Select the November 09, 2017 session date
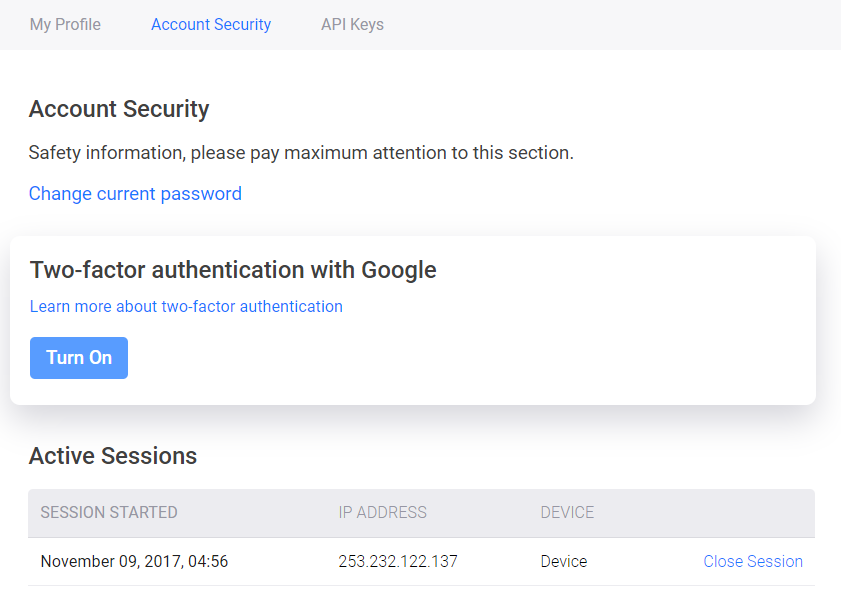Image resolution: width=841 pixels, height=603 pixels. pyautogui.click(x=134, y=561)
